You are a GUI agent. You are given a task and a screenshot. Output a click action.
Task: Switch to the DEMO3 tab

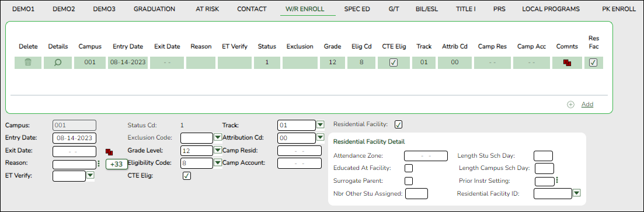tap(105, 9)
